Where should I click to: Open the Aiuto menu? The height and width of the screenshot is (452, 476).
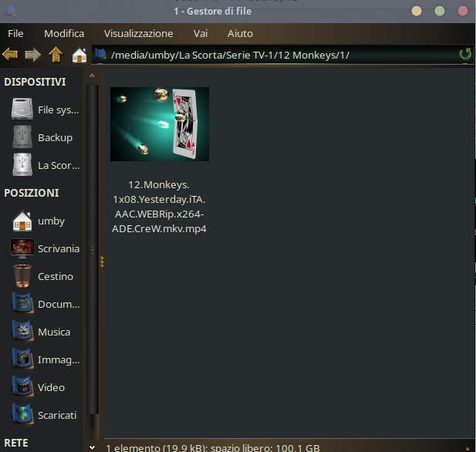coord(240,33)
